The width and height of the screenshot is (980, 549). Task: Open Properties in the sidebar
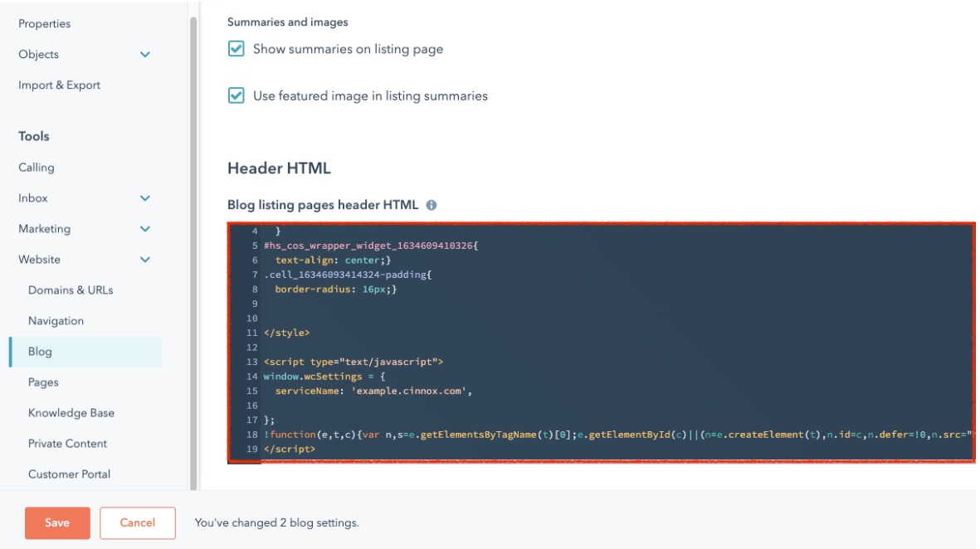[44, 24]
